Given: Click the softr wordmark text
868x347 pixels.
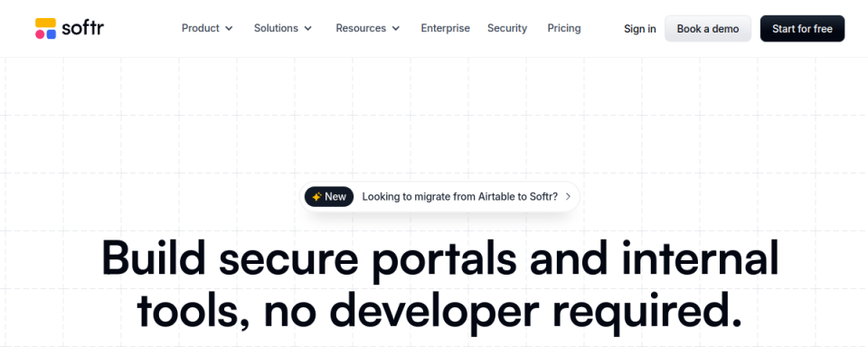Looking at the screenshot, I should [82, 28].
